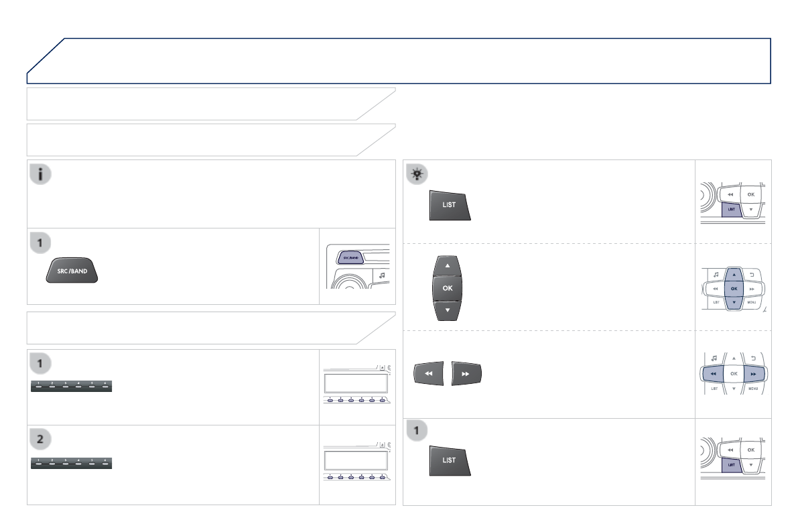Screen dimensions: 798x532
Task: Click the MENU key in the highlighted-seek-arrows diagram
Action: [754, 389]
